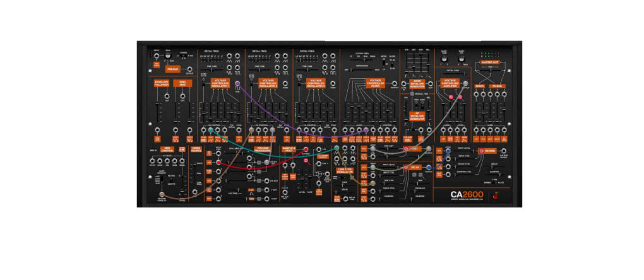Screen dimensions: 644x280
Task: Turn the Master Tune knob
Action: coord(444,59)
